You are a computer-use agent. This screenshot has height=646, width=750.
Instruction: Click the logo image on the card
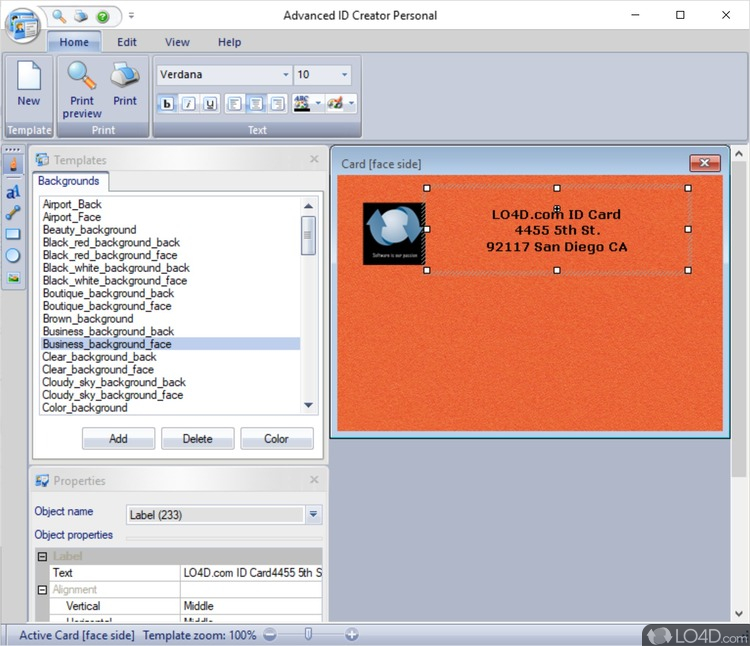tap(394, 234)
